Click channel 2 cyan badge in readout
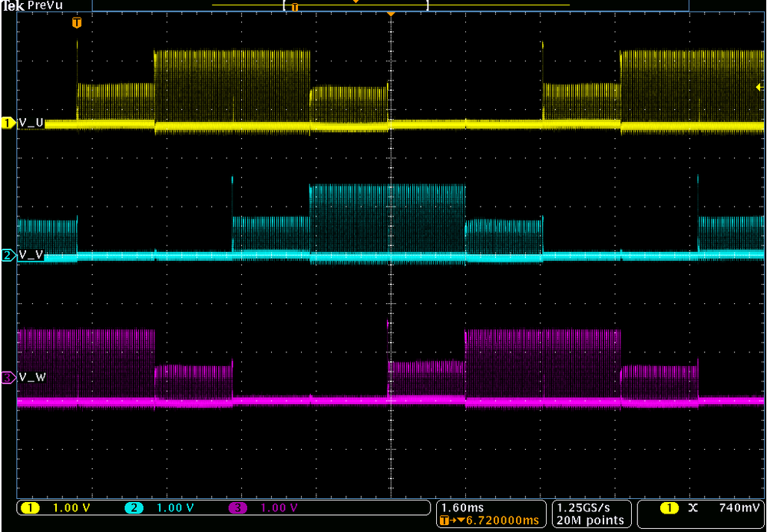 (x=134, y=508)
